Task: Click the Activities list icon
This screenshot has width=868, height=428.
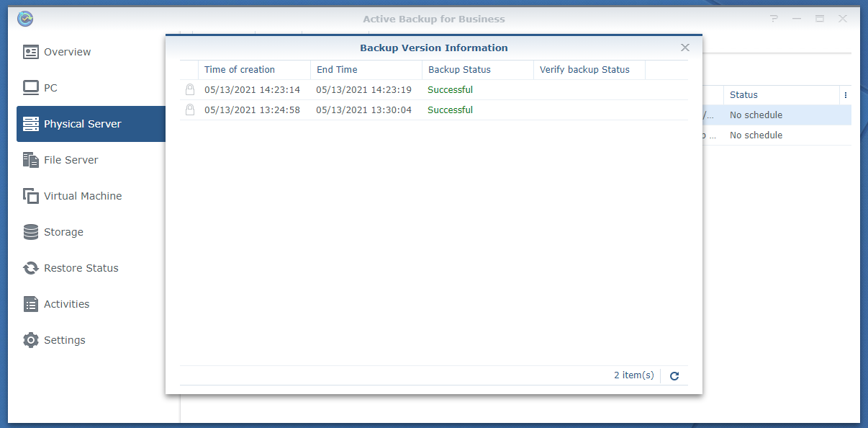Action: [x=30, y=304]
